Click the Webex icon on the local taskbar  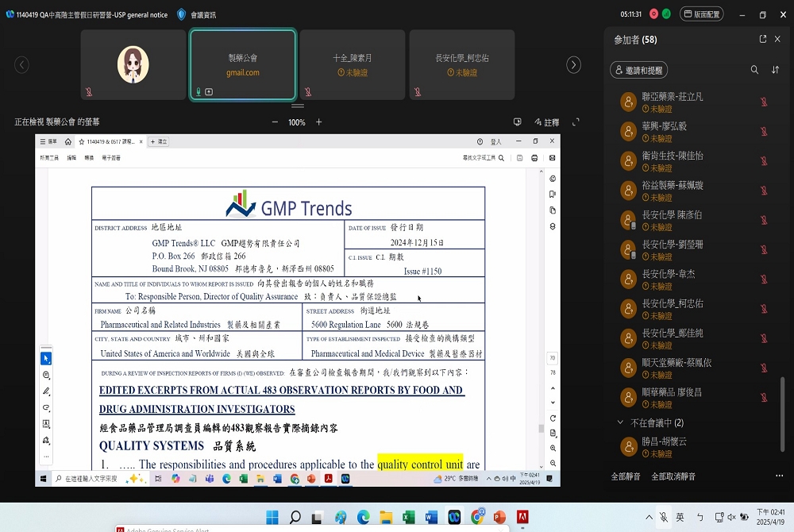click(454, 517)
